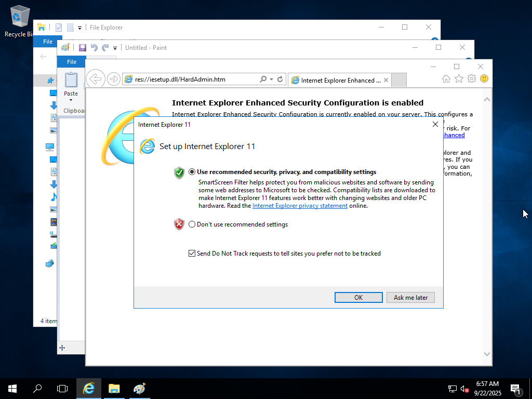This screenshot has width=532, height=399.
Task: Open Paint's Customize Quick Access Toolbar dropdown
Action: pyautogui.click(x=115, y=48)
